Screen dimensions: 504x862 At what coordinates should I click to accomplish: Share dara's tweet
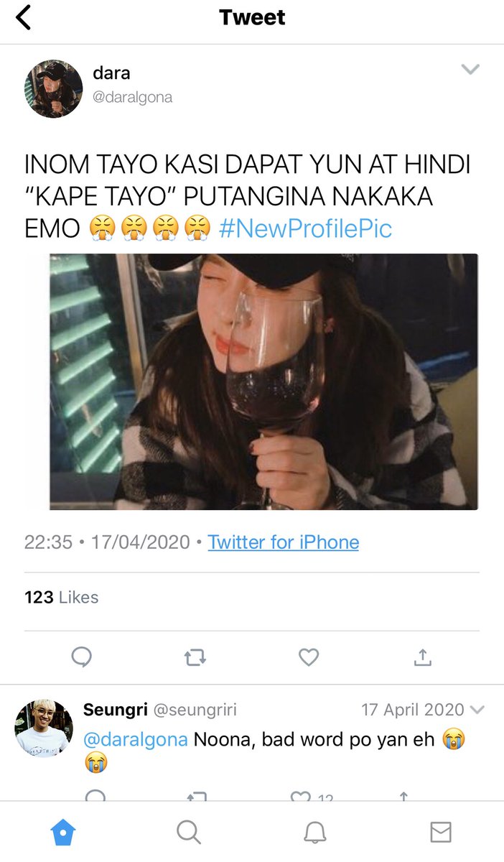pyautogui.click(x=423, y=657)
